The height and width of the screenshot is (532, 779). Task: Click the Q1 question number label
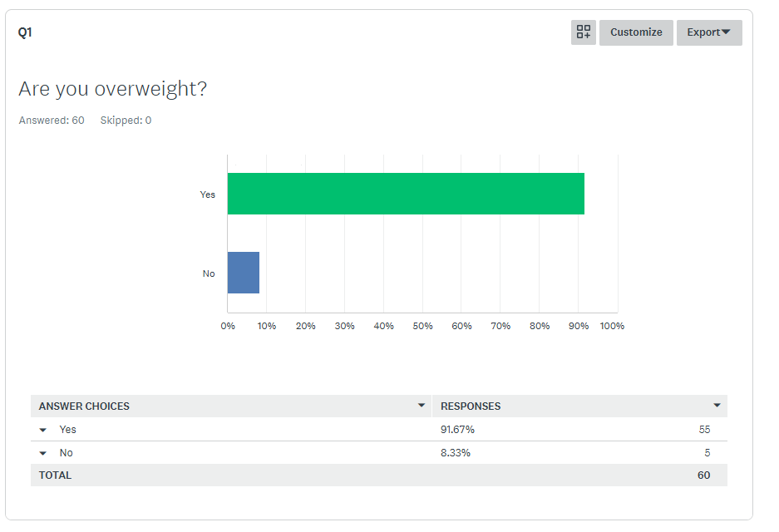point(25,32)
